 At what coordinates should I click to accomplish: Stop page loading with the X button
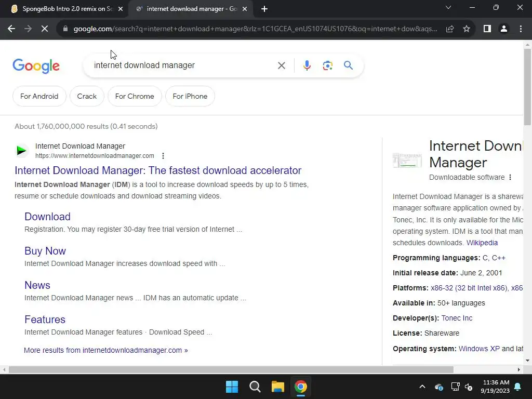pos(45,29)
